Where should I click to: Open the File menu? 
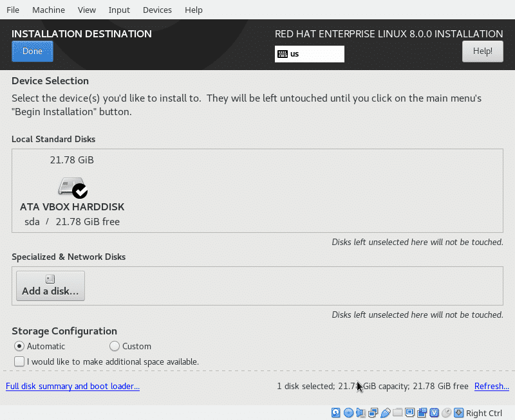[x=13, y=10]
